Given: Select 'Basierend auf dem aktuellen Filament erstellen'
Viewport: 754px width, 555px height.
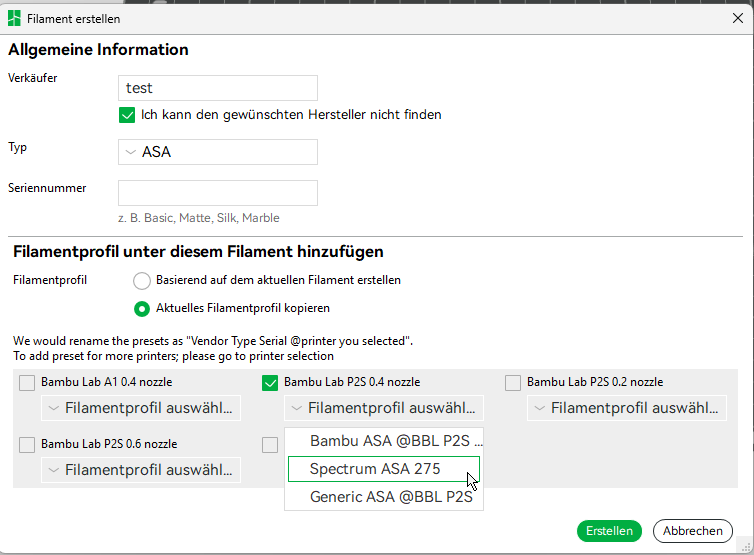Looking at the screenshot, I should (142, 281).
